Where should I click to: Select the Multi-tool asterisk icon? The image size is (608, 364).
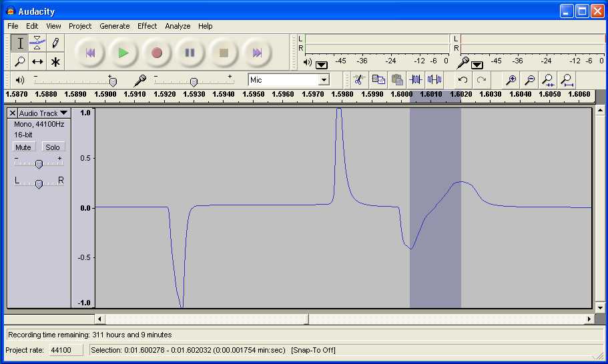click(55, 61)
